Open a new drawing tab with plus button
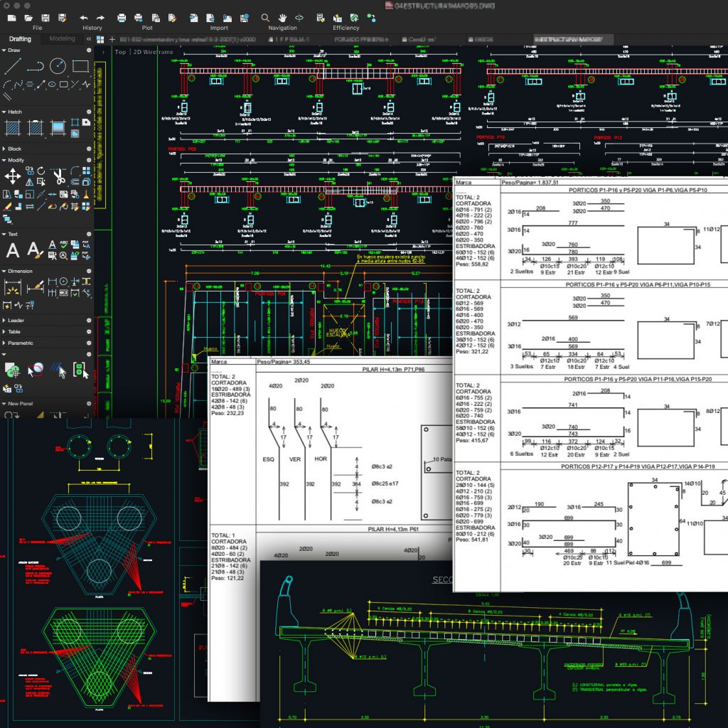This screenshot has width=728, height=728. (112, 39)
